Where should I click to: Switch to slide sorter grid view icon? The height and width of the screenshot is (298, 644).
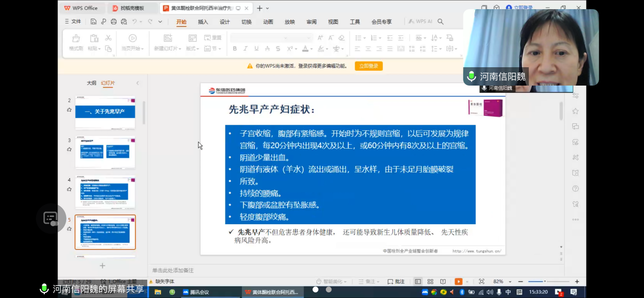[x=430, y=282]
